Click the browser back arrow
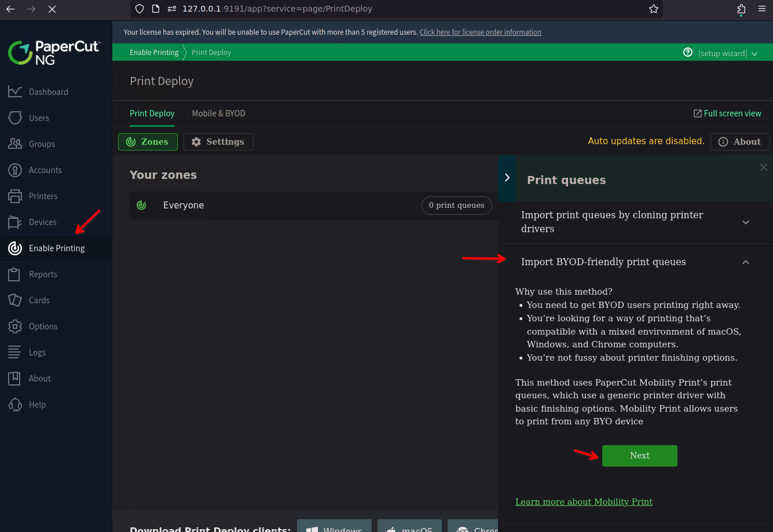Viewport: 773px width, 532px height. click(10, 9)
